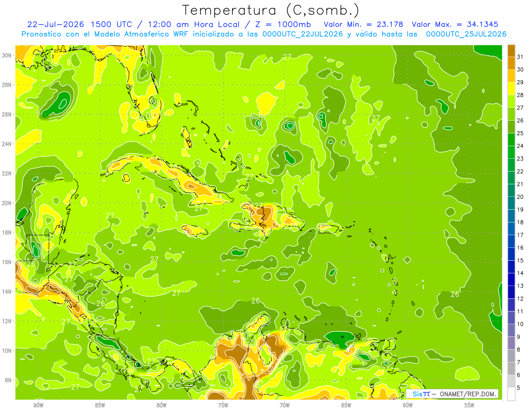
Task: Click the 16N latitude axis label
Action: point(7,262)
